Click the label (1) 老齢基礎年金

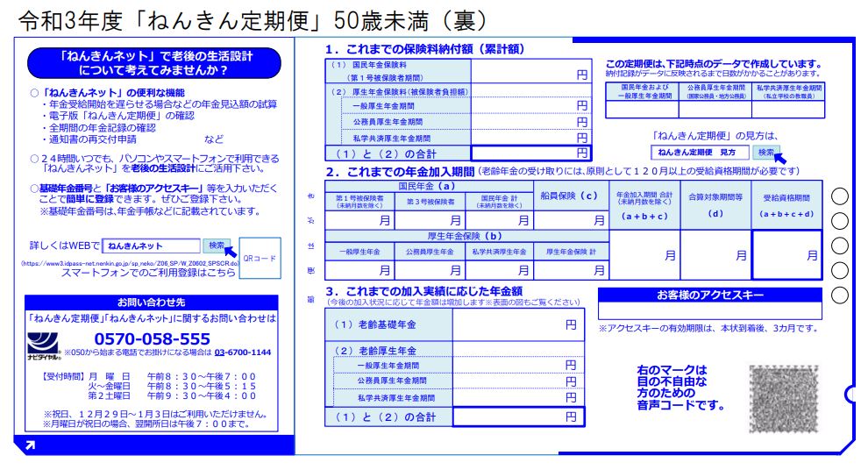tap(374, 324)
